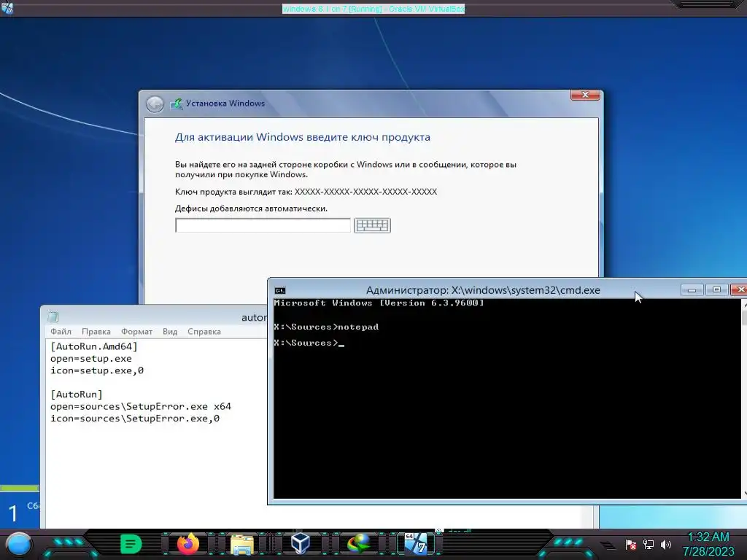
Task: Click the volume speaker tray icon
Action: pyautogui.click(x=665, y=544)
